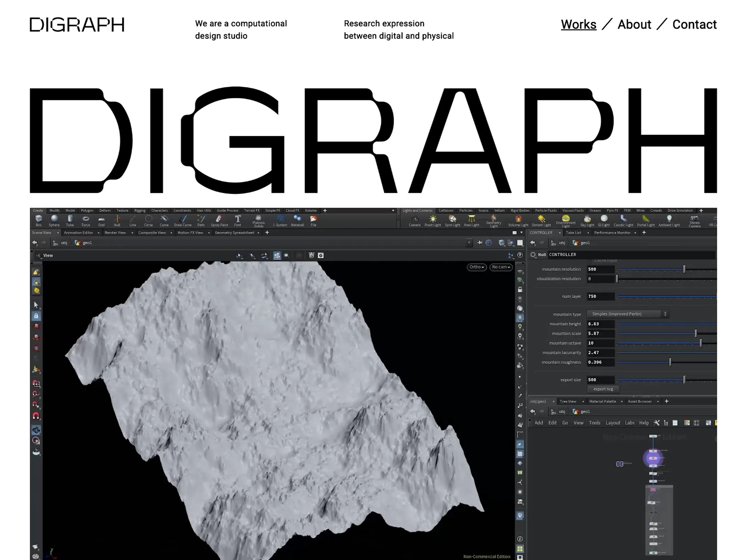Toggle Ortho projection in the viewport
747x560 pixels.
[476, 267]
